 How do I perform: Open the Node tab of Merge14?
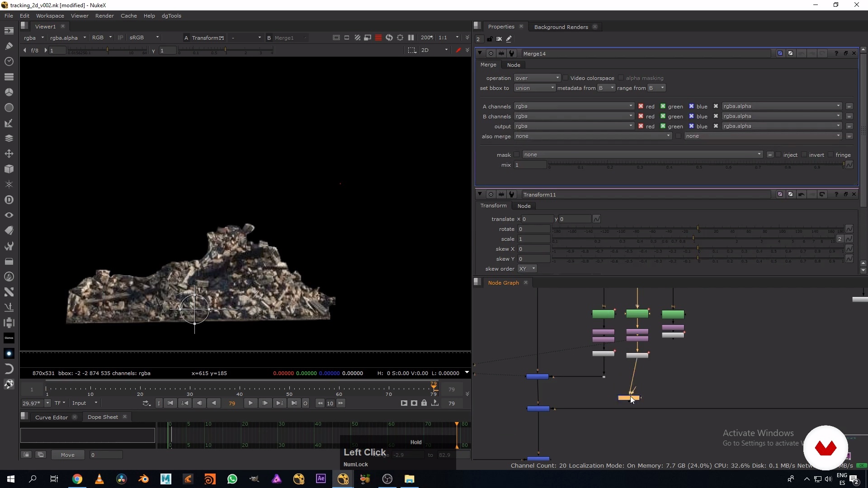pos(514,65)
